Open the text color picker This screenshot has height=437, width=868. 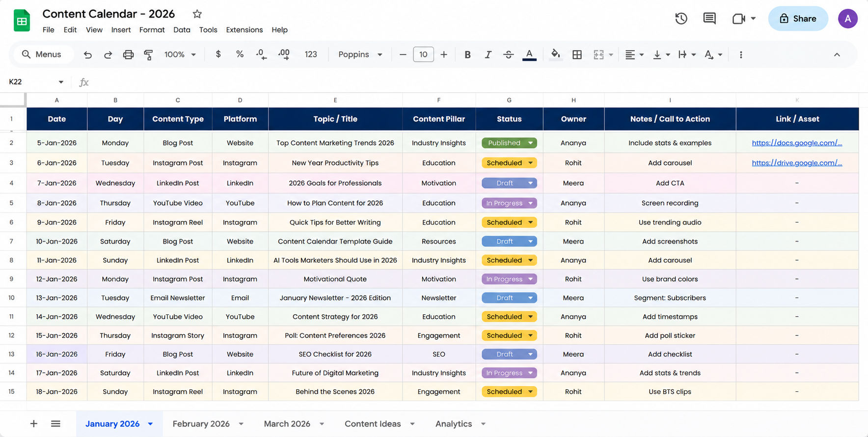(x=529, y=55)
